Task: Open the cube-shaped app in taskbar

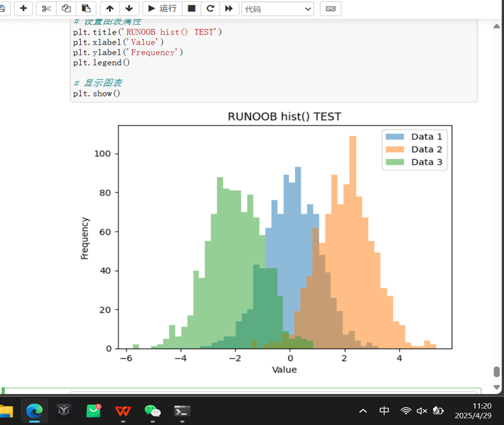Action: point(64,410)
